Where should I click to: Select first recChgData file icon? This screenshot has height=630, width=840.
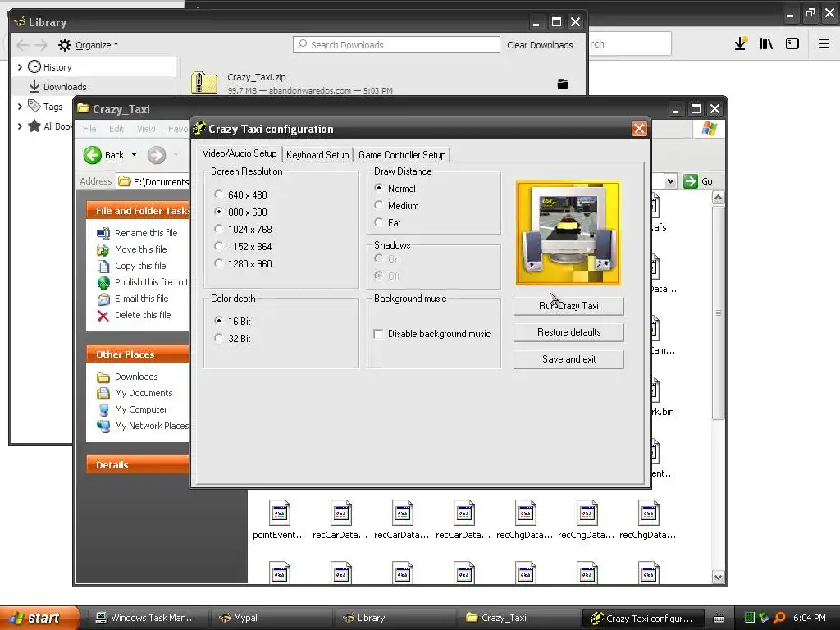[x=526, y=514]
